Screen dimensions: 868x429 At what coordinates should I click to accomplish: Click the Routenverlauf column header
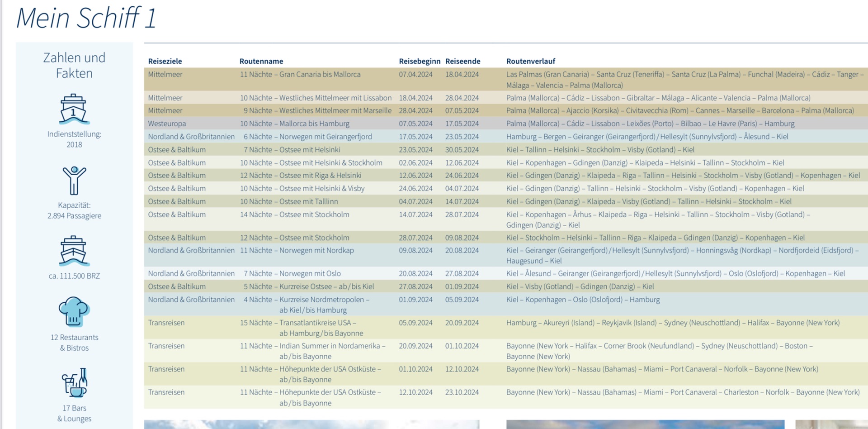tap(530, 61)
